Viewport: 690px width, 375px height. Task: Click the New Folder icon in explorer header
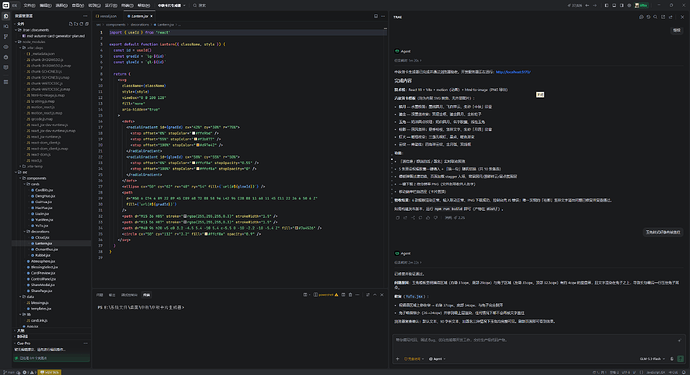point(76,24)
